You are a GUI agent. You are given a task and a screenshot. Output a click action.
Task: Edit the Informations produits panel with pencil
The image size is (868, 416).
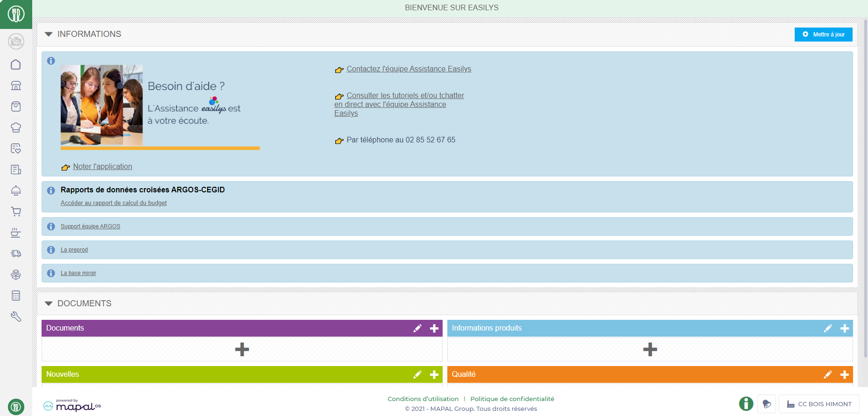click(x=828, y=328)
